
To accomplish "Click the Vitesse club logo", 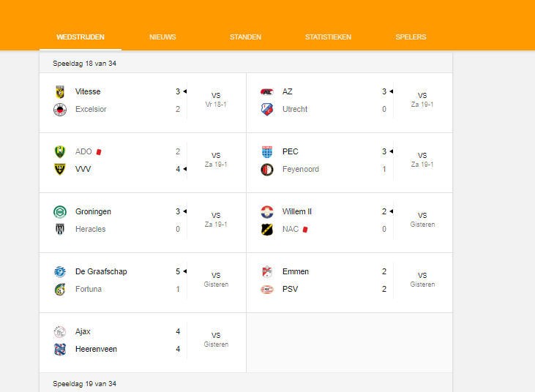I will [x=60, y=91].
